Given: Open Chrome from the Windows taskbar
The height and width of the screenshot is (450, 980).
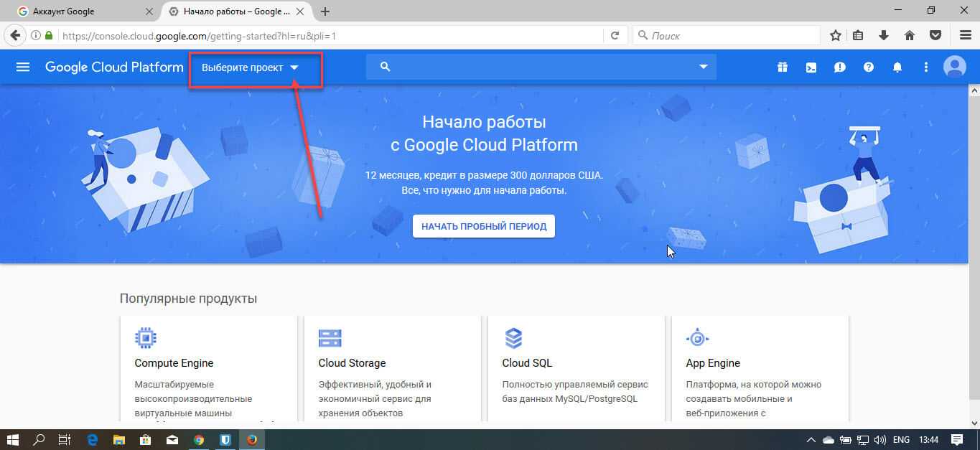Looking at the screenshot, I should point(199,440).
